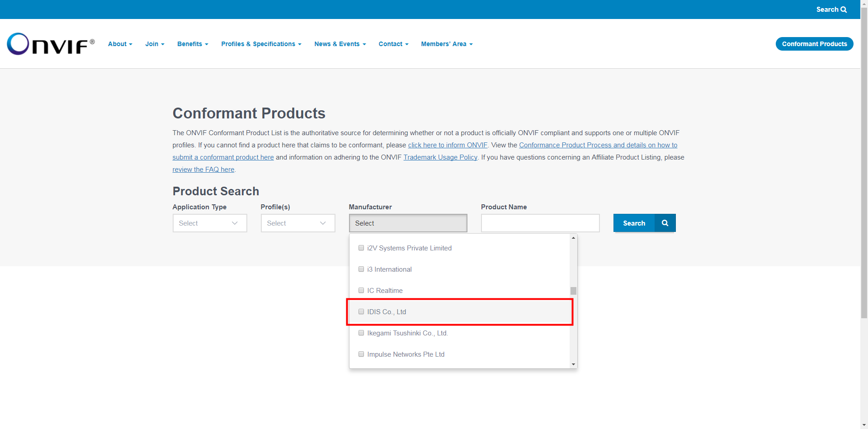Viewport: 868px width, 429px height.
Task: Click the page scrollbar down arrow
Action: coord(864,425)
